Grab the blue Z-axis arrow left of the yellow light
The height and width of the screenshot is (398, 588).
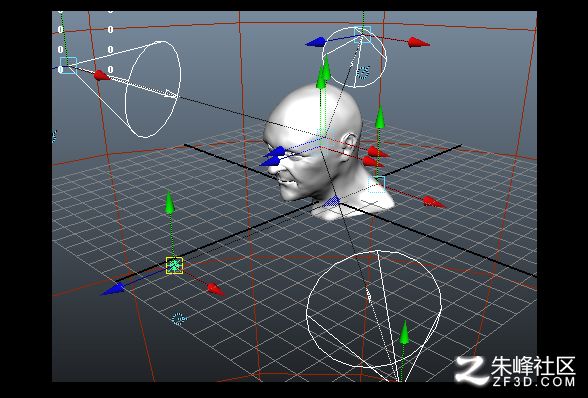tap(112, 289)
